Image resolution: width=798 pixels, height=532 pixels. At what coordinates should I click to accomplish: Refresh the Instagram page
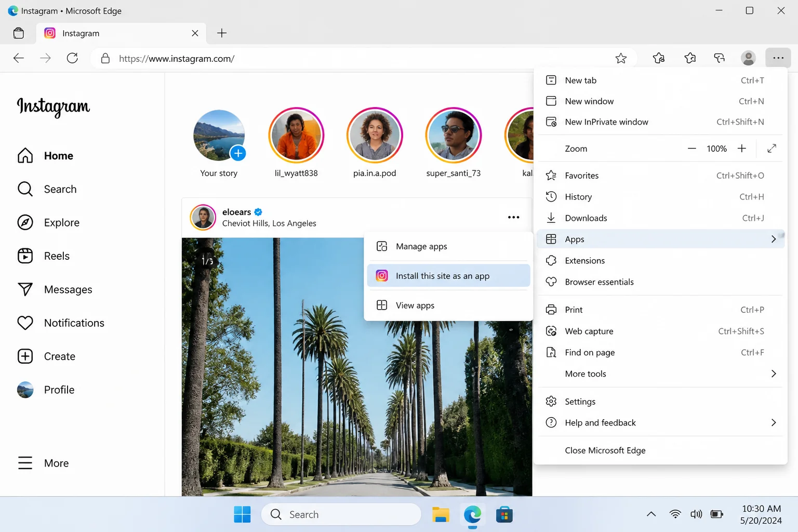(72, 58)
